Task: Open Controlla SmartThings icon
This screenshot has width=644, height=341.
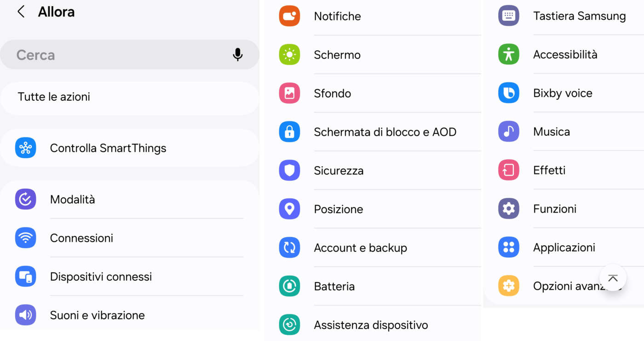Action: pos(25,148)
